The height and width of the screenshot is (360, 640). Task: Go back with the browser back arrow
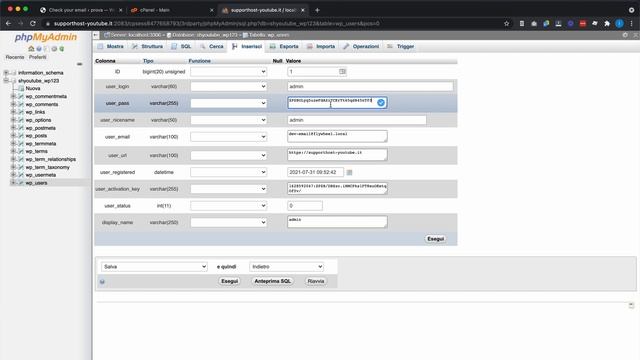pos(9,24)
